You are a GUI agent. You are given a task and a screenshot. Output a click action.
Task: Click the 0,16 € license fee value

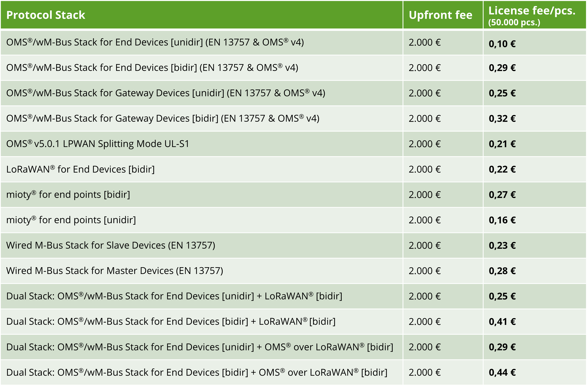click(502, 220)
